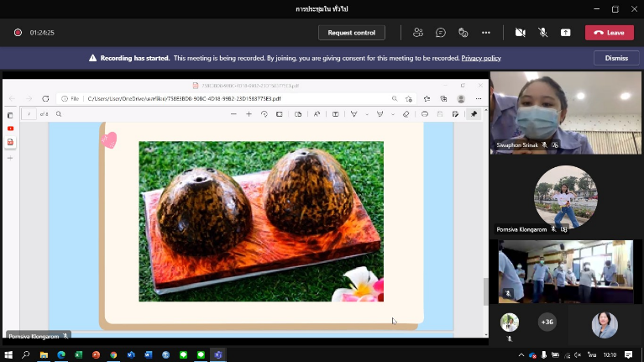This screenshot has width=644, height=362.
Task: Add this page to Edge favorites
Action: coord(409,98)
